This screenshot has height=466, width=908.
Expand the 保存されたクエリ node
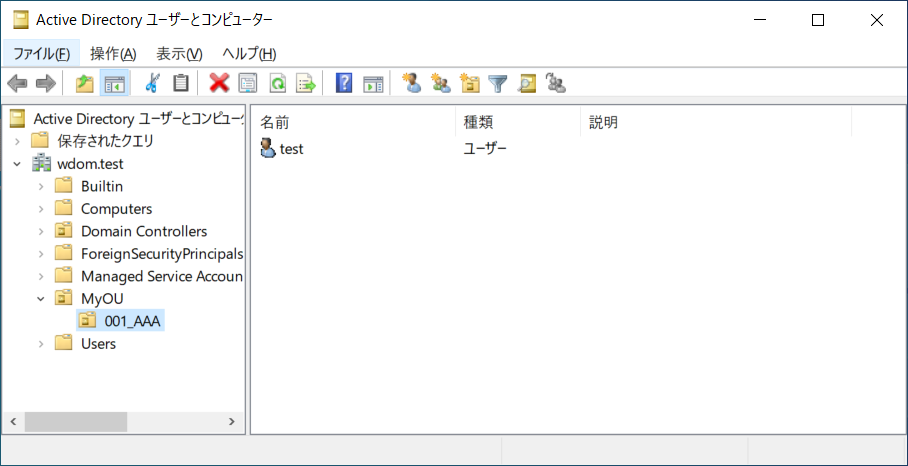pos(17,141)
